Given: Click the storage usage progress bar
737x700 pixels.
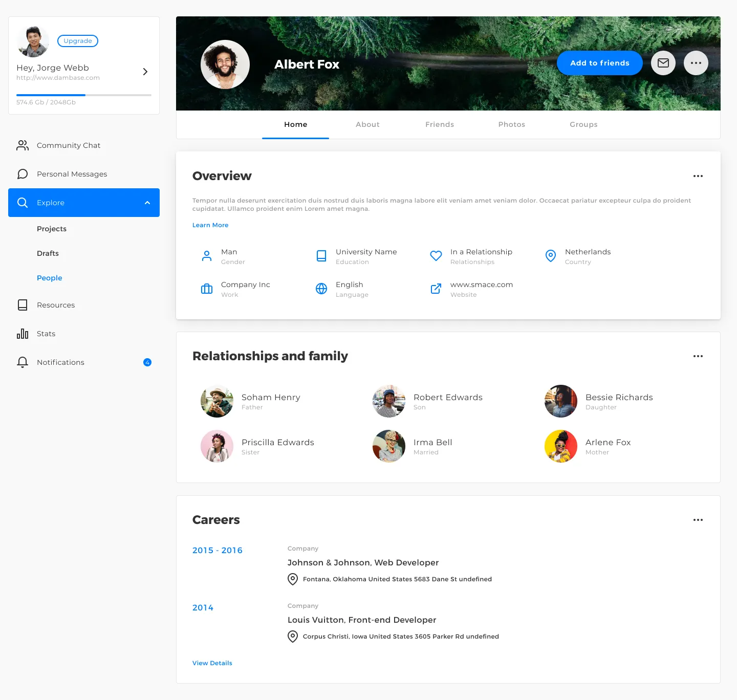Looking at the screenshot, I should [84, 95].
